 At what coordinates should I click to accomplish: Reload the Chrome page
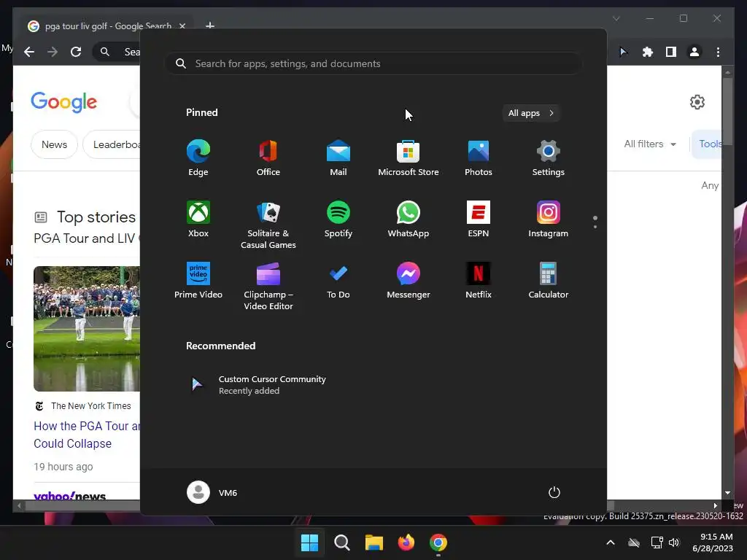click(x=76, y=52)
